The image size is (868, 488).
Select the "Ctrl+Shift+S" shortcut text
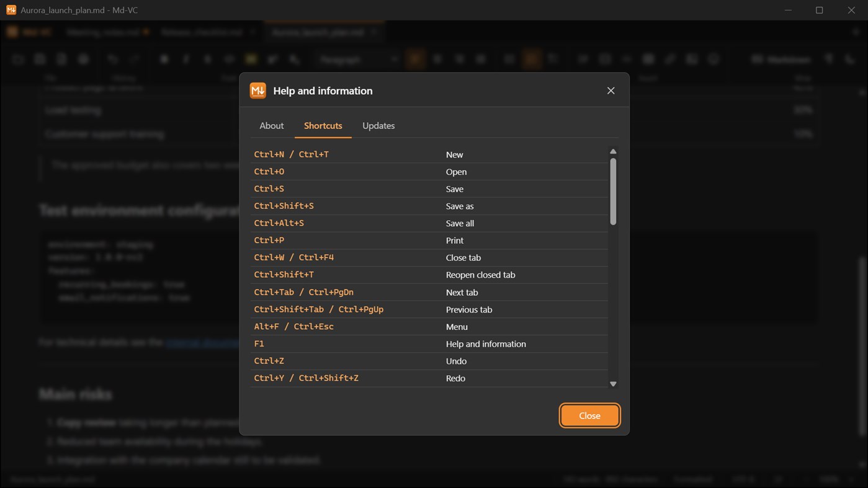[284, 206]
